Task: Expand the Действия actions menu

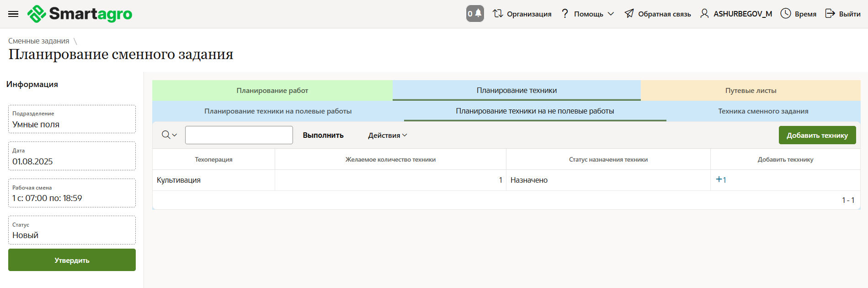Action: pyautogui.click(x=387, y=135)
